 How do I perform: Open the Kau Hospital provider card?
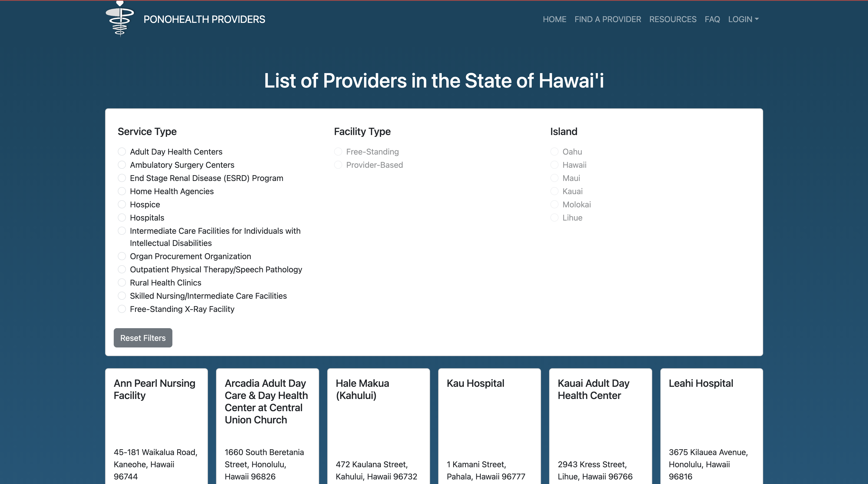pos(489,426)
